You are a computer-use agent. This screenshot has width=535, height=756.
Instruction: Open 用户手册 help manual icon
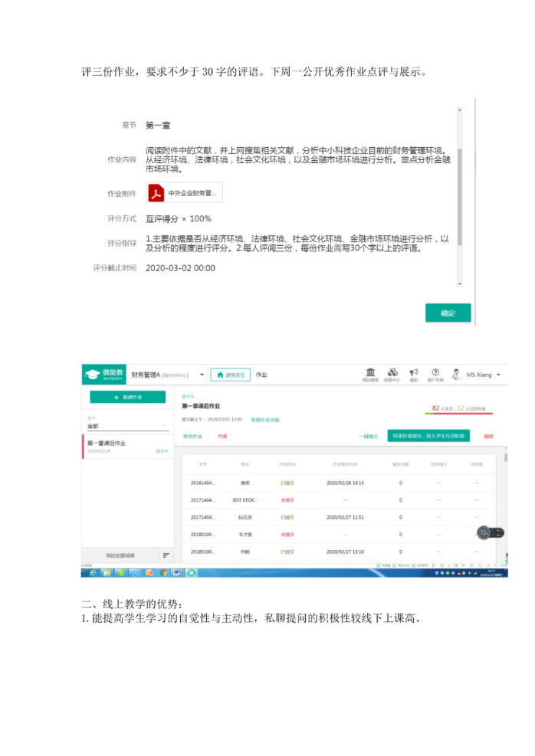point(435,374)
